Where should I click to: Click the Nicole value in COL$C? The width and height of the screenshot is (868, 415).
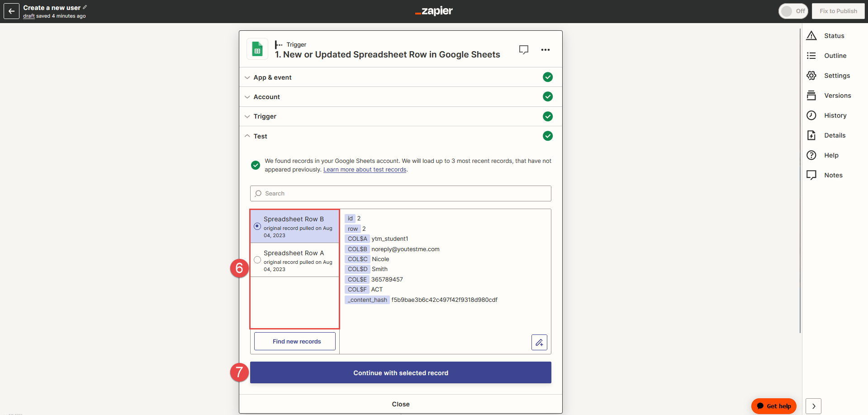tap(380, 259)
